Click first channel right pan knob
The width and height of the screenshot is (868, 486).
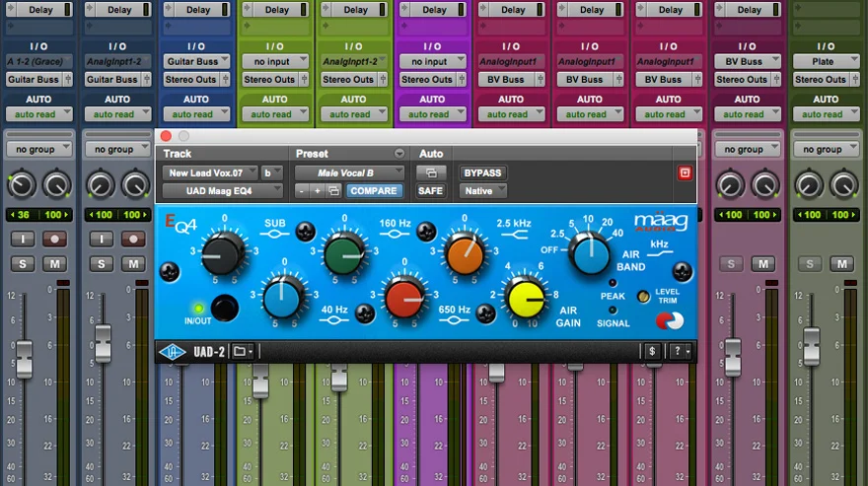coord(57,185)
